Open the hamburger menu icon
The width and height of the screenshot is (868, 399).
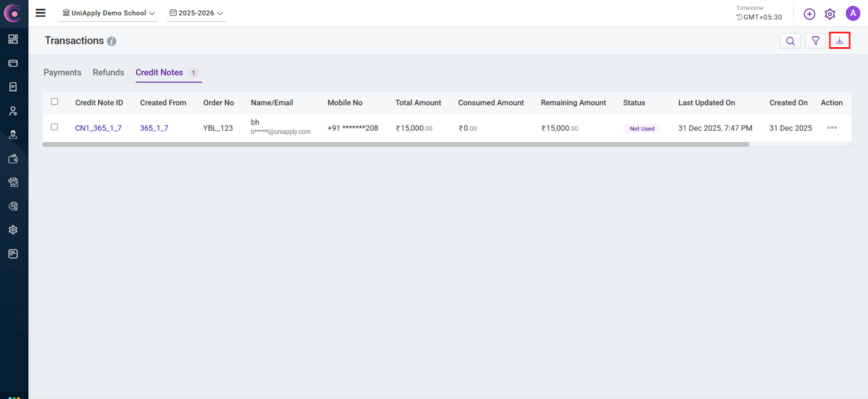click(x=41, y=13)
